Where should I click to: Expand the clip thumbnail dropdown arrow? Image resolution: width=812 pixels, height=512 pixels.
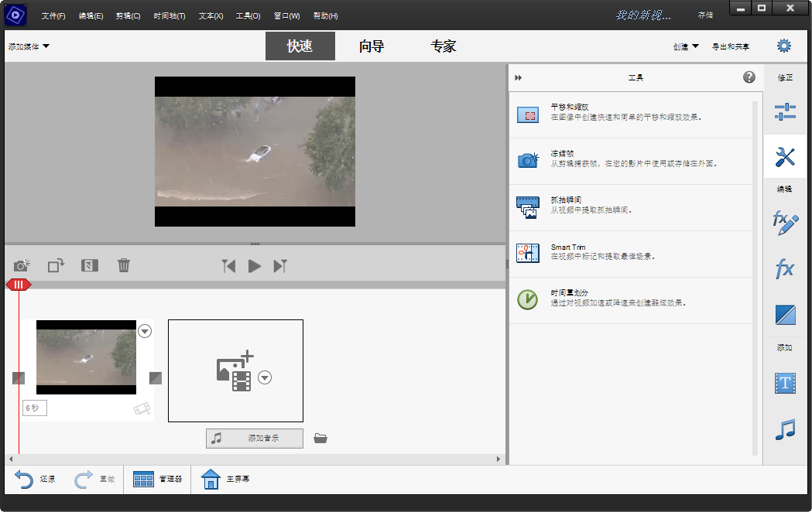tap(143, 331)
